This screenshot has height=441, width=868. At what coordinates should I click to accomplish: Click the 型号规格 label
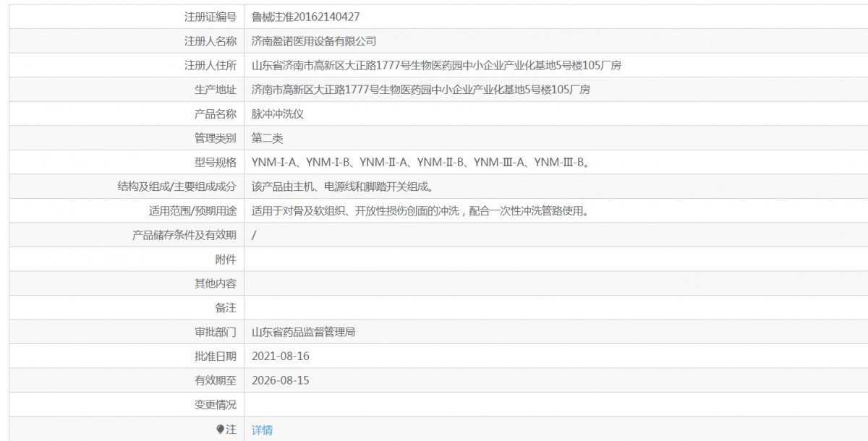(216, 163)
